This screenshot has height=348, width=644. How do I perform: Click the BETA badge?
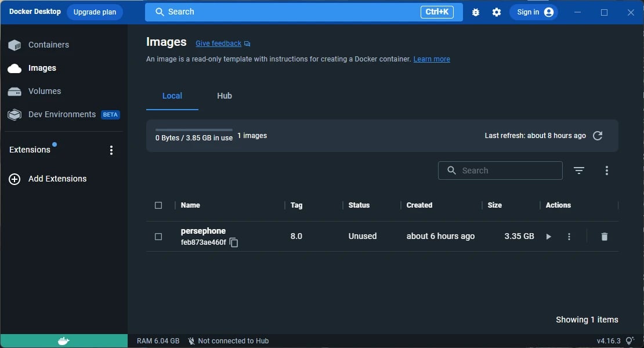110,115
